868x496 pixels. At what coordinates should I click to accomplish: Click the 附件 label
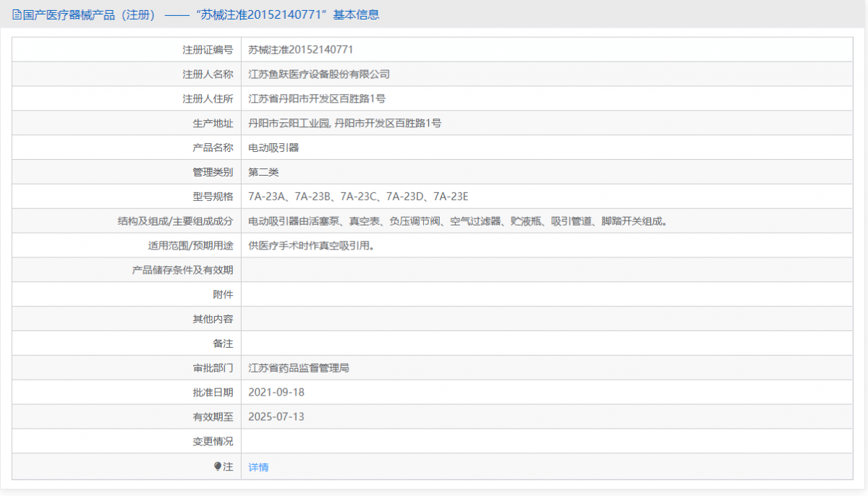(223, 295)
